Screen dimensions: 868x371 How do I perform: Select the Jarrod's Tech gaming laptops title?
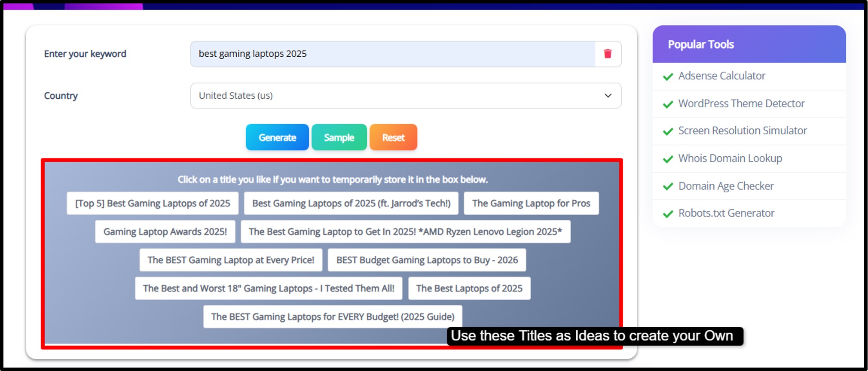(x=351, y=203)
